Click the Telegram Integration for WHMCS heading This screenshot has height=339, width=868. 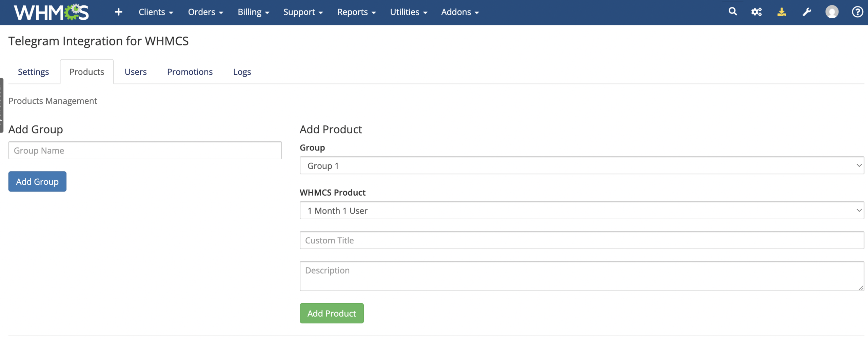pyautogui.click(x=98, y=41)
